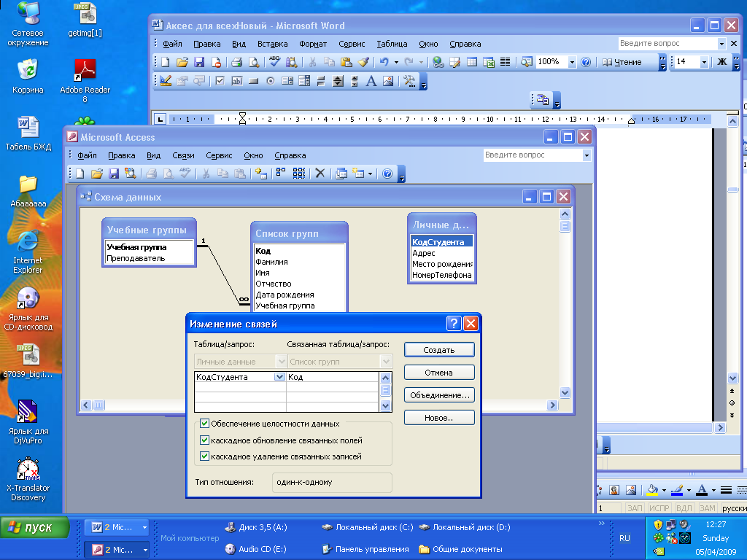Screen dimensions: 747x560
Task: Pick line color pen in Word drawing toolbar
Action: pyautogui.click(x=677, y=490)
